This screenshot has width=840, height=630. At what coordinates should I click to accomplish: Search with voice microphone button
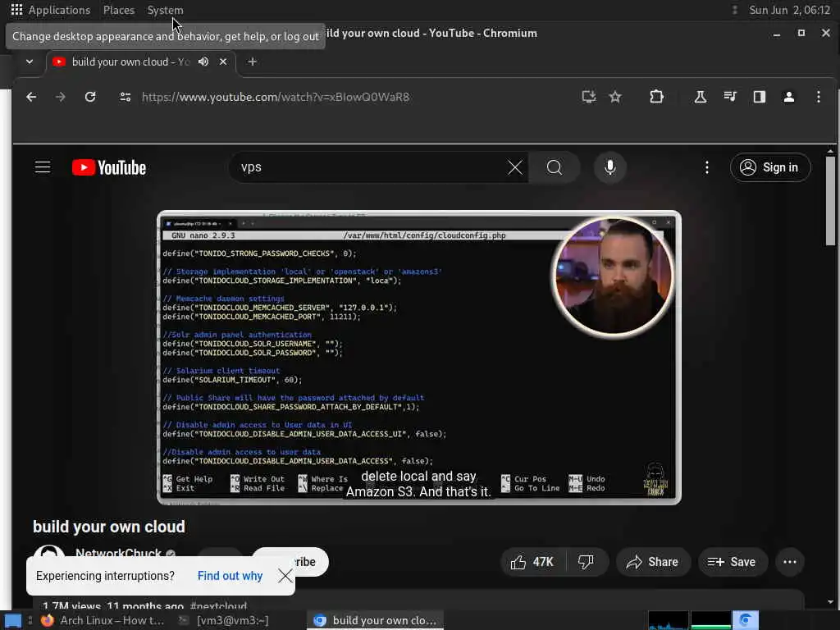point(609,167)
